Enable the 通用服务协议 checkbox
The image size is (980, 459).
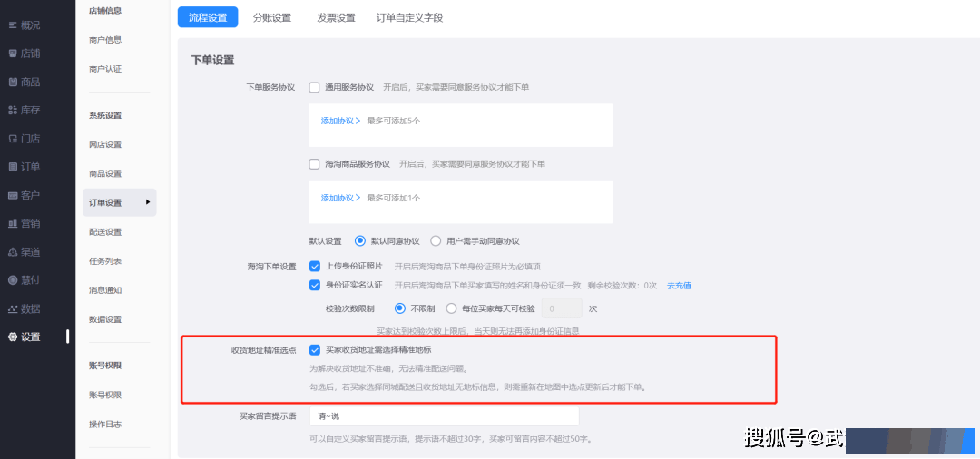pos(314,87)
